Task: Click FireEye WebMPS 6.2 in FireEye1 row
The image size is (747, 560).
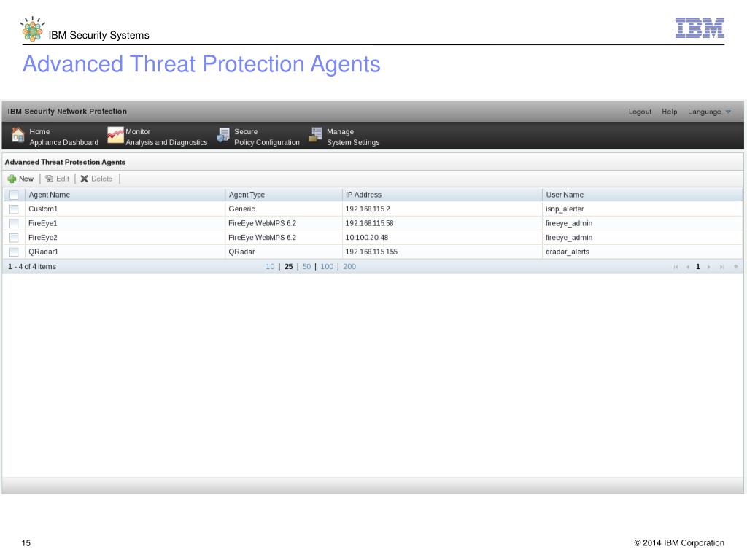Action: pyautogui.click(x=262, y=223)
